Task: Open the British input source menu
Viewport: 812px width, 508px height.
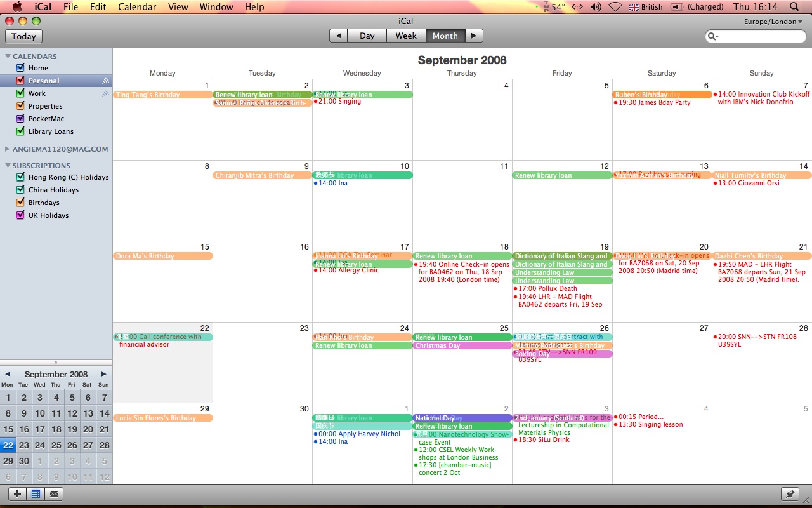Action: (x=646, y=7)
